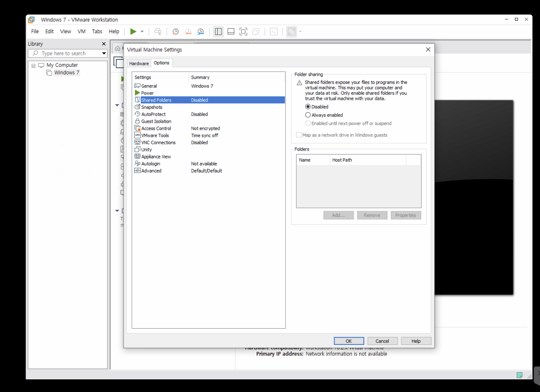Click the Settings column header
This screenshot has width=540, height=392.
pos(161,77)
